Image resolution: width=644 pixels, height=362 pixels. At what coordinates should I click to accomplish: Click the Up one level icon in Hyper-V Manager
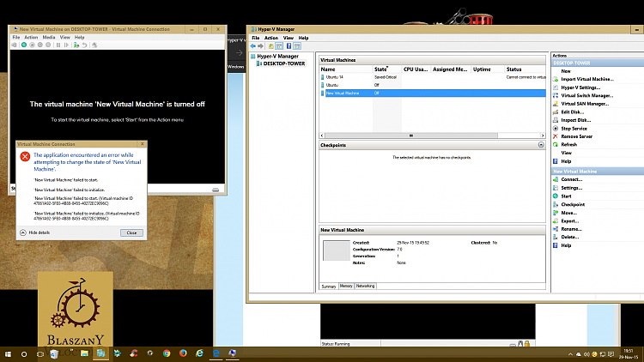[270, 46]
